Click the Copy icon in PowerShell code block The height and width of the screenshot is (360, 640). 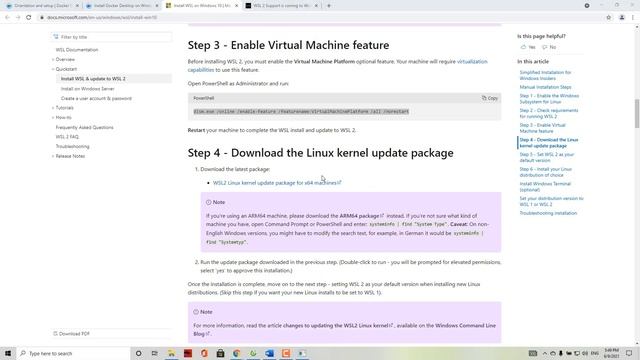[489, 98]
